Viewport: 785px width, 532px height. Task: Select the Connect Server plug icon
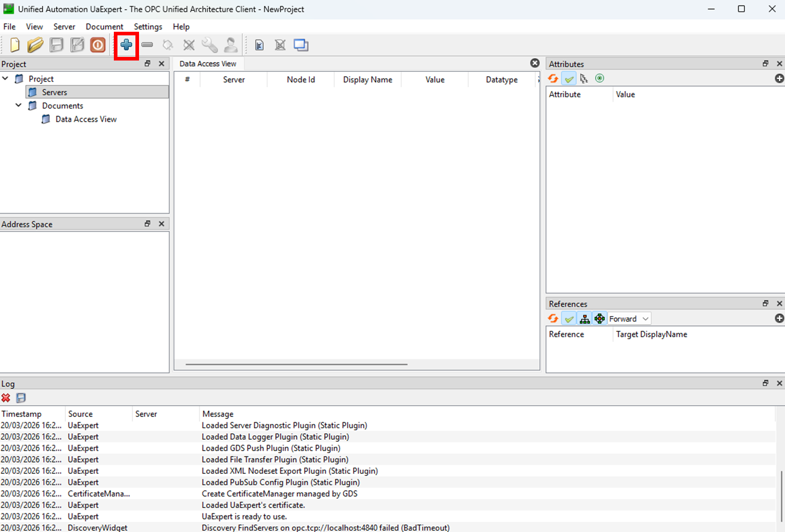click(x=168, y=44)
